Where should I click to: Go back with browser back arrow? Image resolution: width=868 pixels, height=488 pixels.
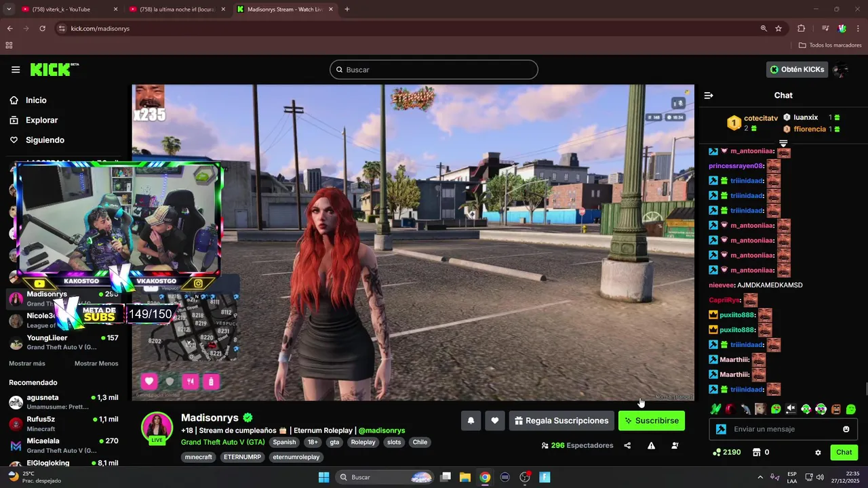(x=9, y=28)
